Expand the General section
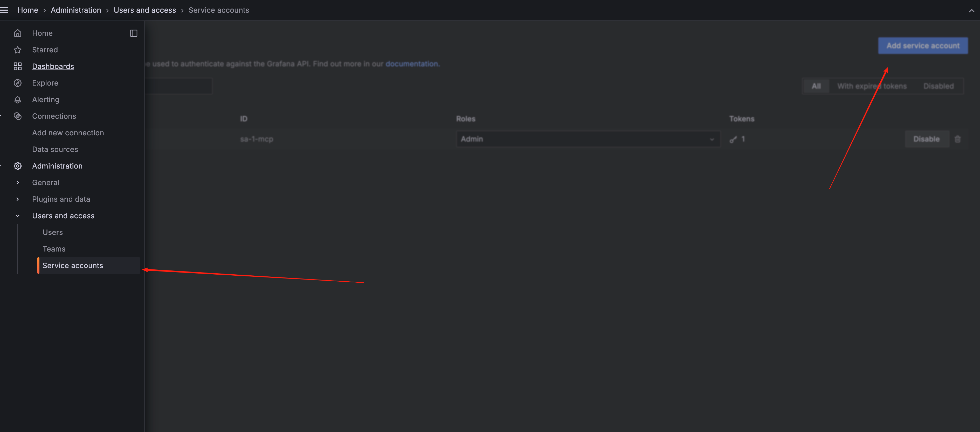The image size is (980, 432). tap(17, 183)
